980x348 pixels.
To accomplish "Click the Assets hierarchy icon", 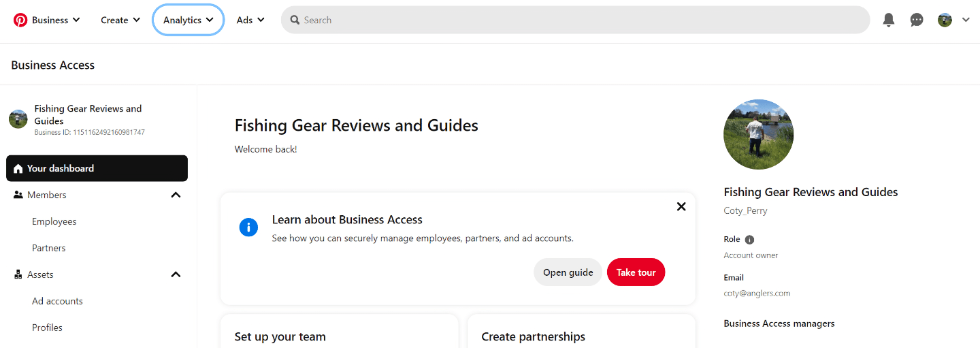I will 18,274.
